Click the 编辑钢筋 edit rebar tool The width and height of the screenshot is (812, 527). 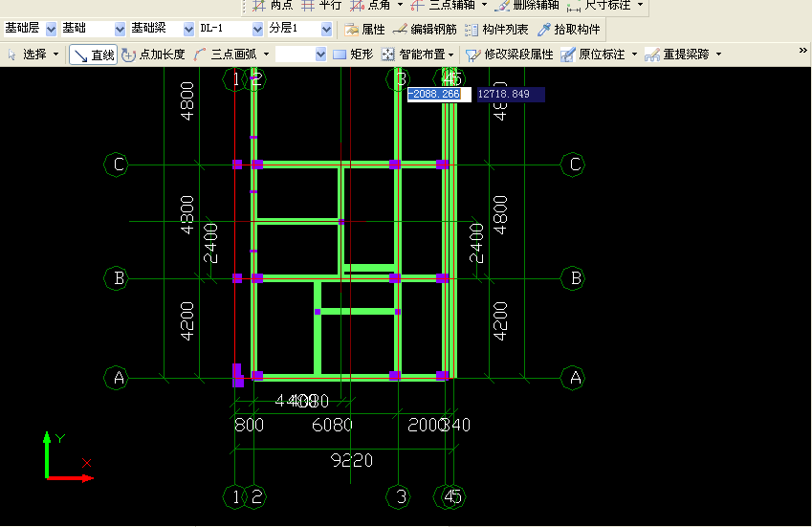click(x=425, y=30)
